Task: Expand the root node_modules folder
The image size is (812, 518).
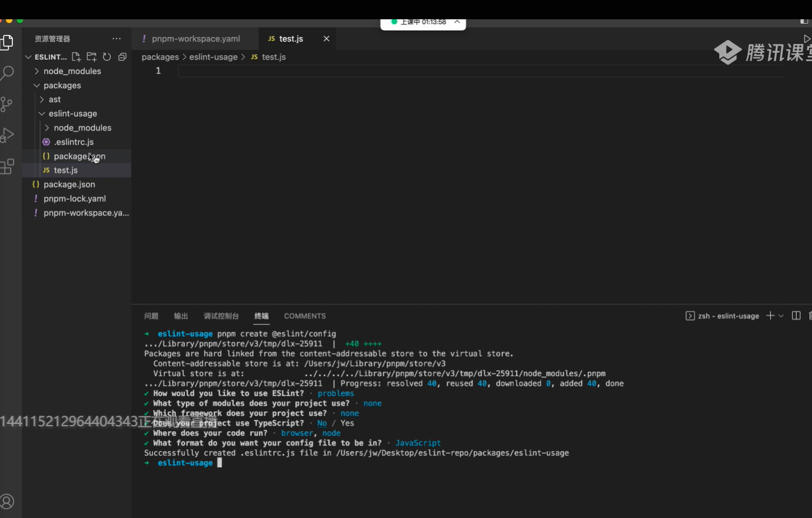Action: point(72,71)
